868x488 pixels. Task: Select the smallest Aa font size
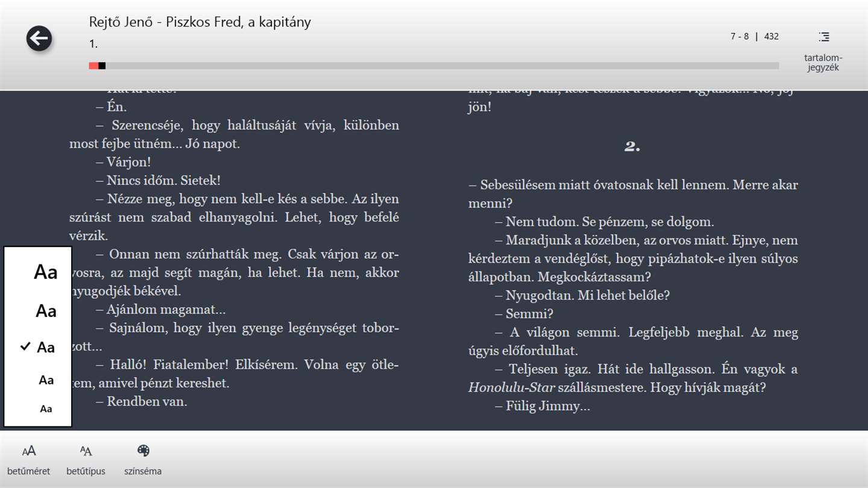coord(46,409)
